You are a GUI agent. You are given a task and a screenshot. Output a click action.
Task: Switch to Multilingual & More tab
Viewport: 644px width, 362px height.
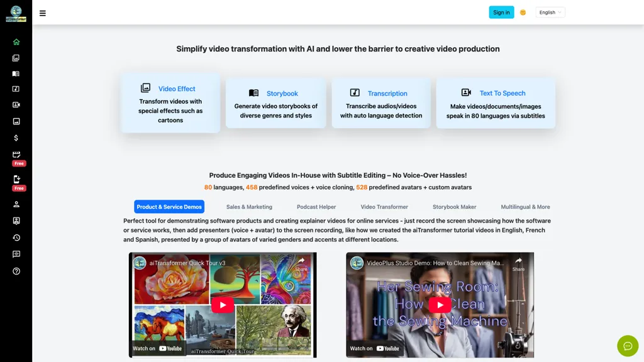(525, 207)
